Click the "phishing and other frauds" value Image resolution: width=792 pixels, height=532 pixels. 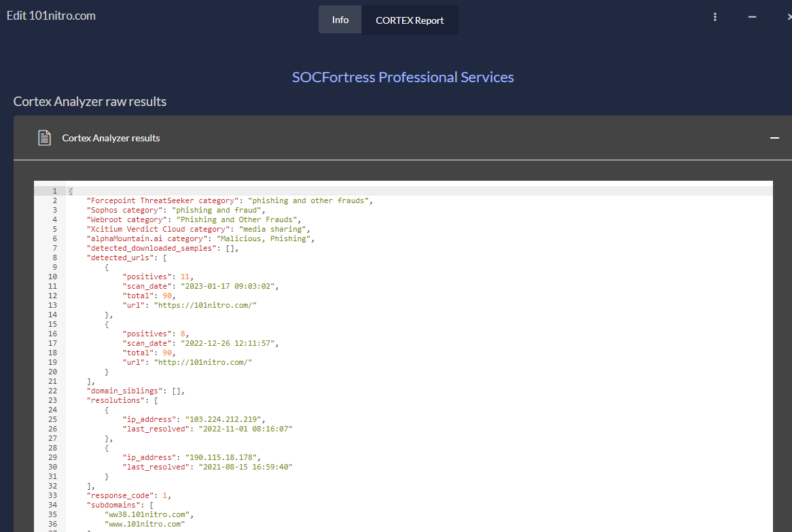pyautogui.click(x=308, y=200)
